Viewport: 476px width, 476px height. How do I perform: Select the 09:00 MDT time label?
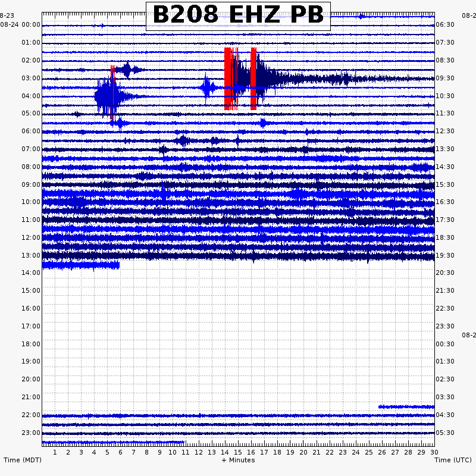click(x=31, y=185)
